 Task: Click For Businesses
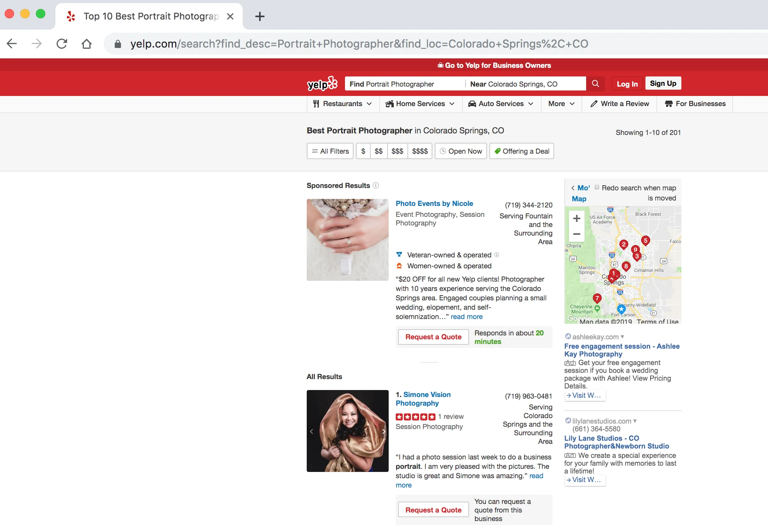[695, 104]
